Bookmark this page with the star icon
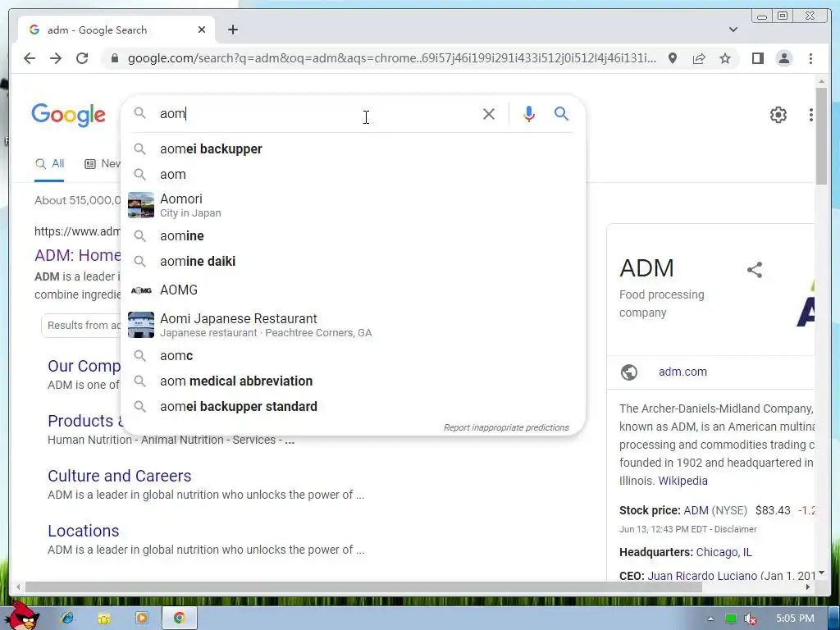Image resolution: width=840 pixels, height=630 pixels. [x=725, y=58]
